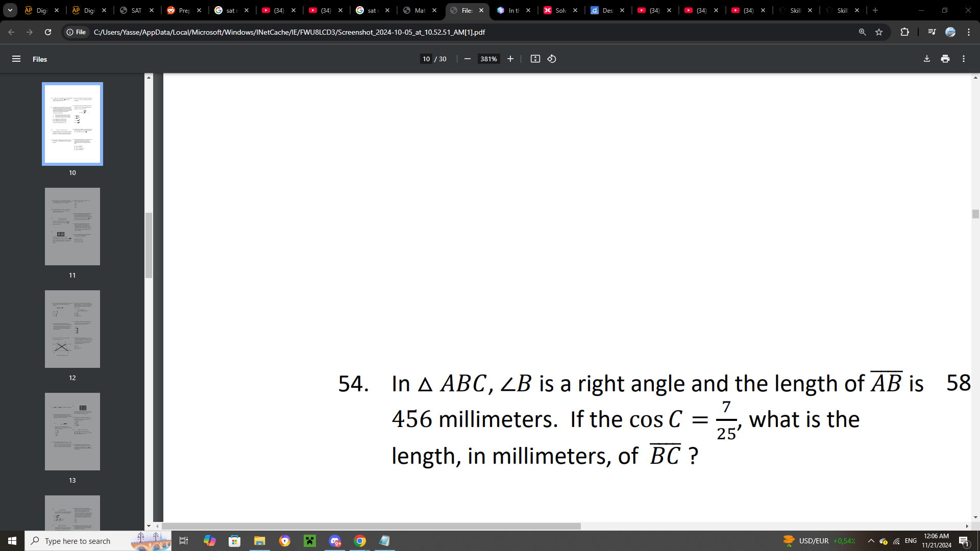
Task: Open a new browser tab
Action: (875, 10)
